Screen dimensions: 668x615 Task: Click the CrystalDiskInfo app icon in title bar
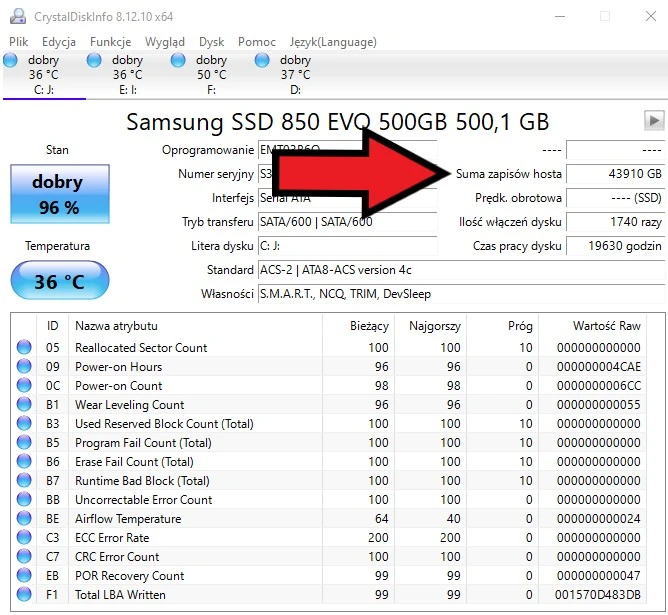[16, 16]
